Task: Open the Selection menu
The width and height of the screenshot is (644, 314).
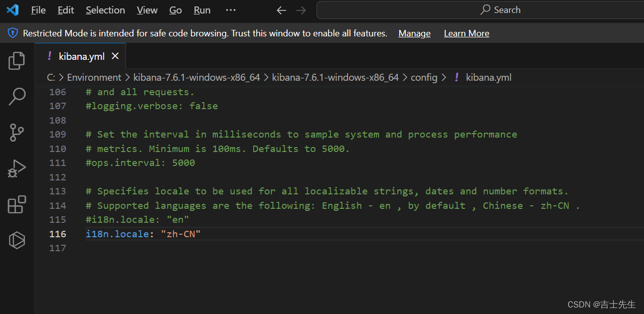Action: pyautogui.click(x=105, y=10)
